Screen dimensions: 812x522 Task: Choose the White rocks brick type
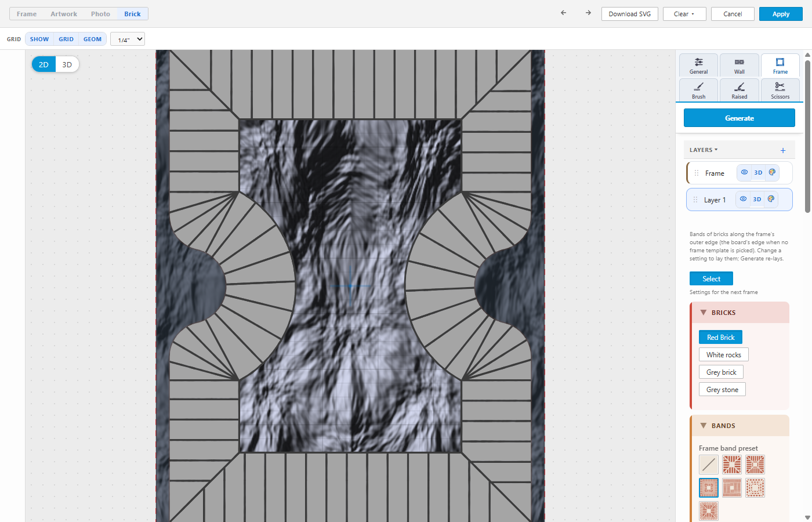(724, 354)
